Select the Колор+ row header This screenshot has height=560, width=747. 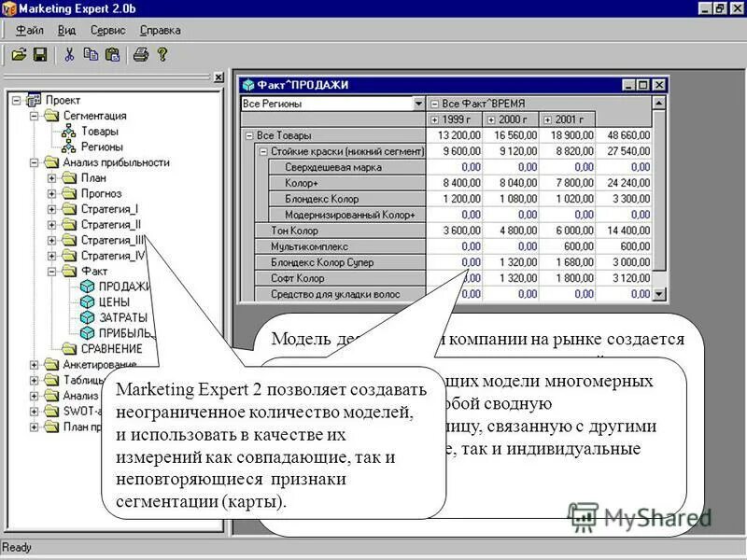347,183
